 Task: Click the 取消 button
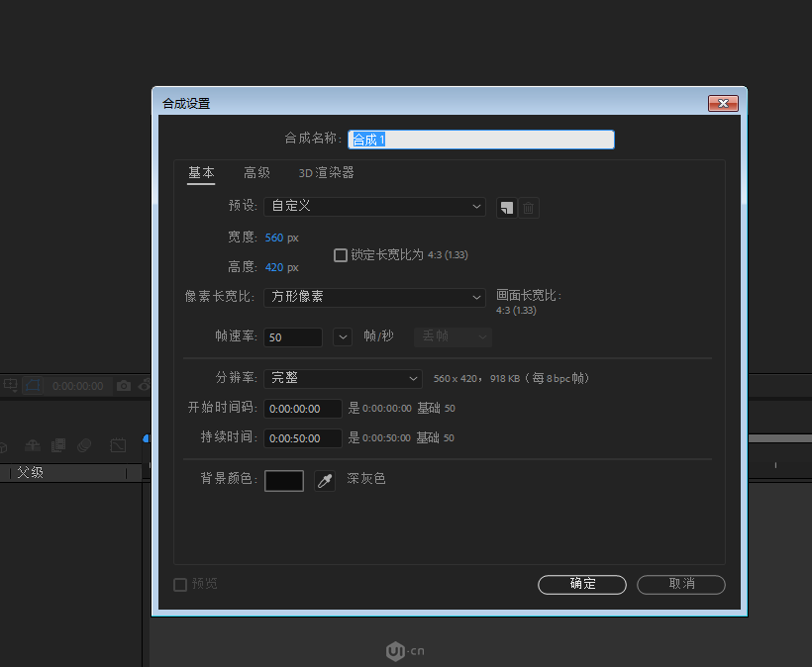681,584
